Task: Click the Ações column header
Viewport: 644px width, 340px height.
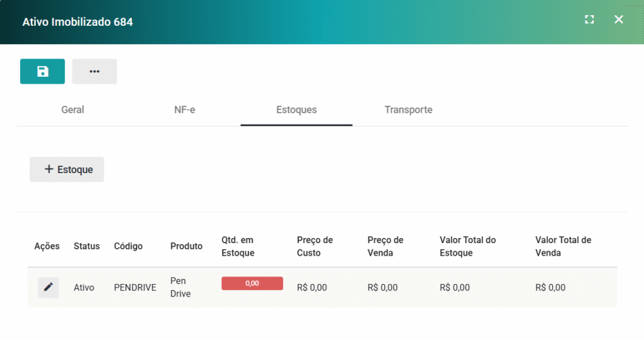Action: pyautogui.click(x=47, y=246)
